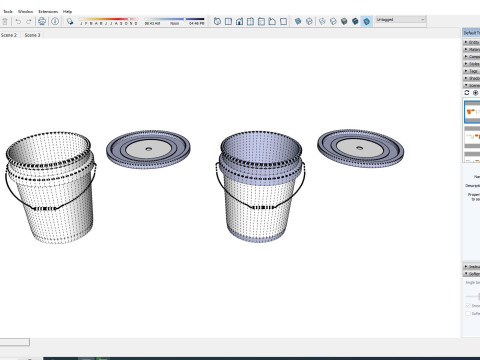Image resolution: width=480 pixels, height=360 pixels.
Task: Switch to Front view house icon
Action: [x=239, y=22]
